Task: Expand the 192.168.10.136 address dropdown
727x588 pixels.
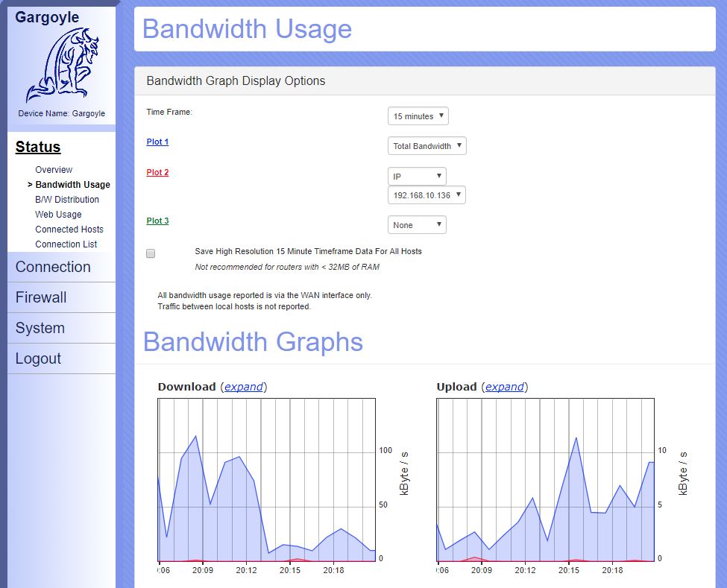Action: [x=427, y=195]
